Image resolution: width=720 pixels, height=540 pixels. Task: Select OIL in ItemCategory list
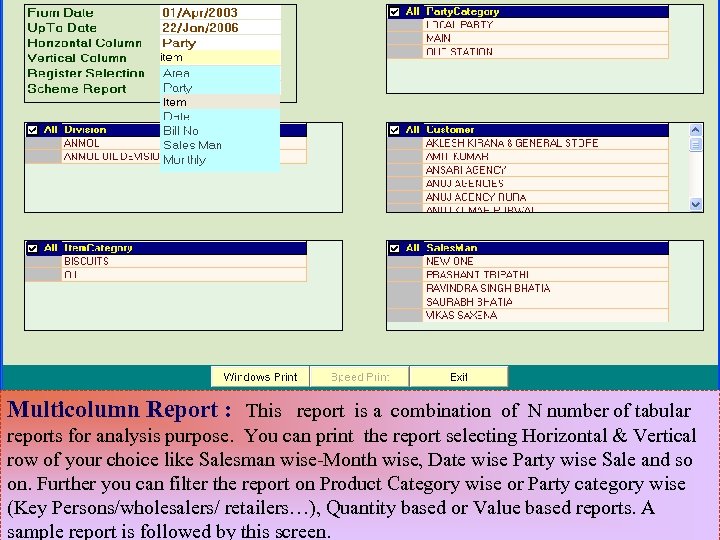click(x=184, y=275)
